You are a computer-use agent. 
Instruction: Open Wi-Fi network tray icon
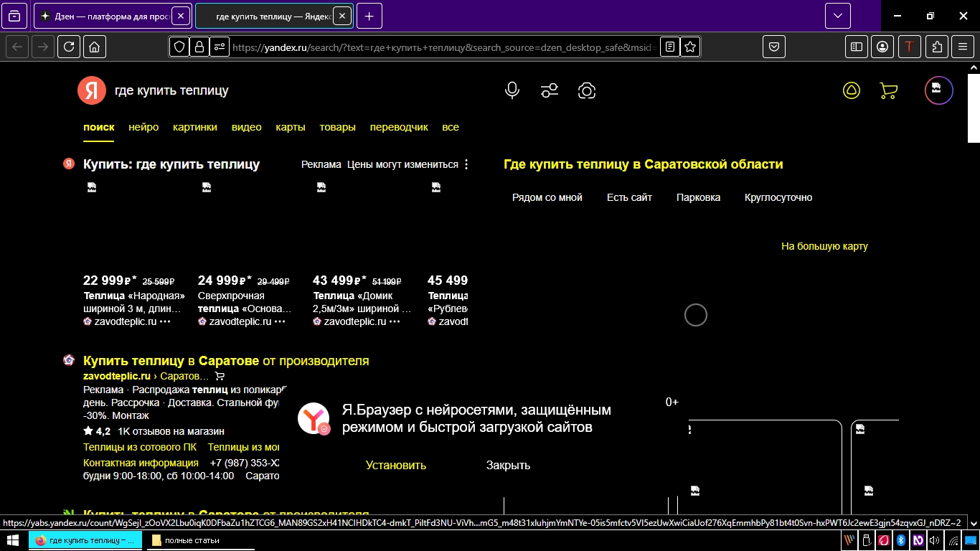pos(953,540)
